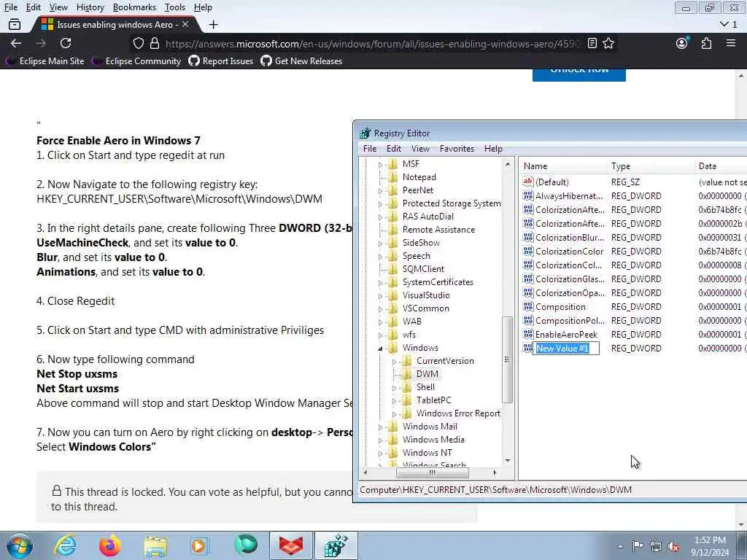Click the blue Unlock now button
This screenshot has height=560, width=747.
(578, 74)
